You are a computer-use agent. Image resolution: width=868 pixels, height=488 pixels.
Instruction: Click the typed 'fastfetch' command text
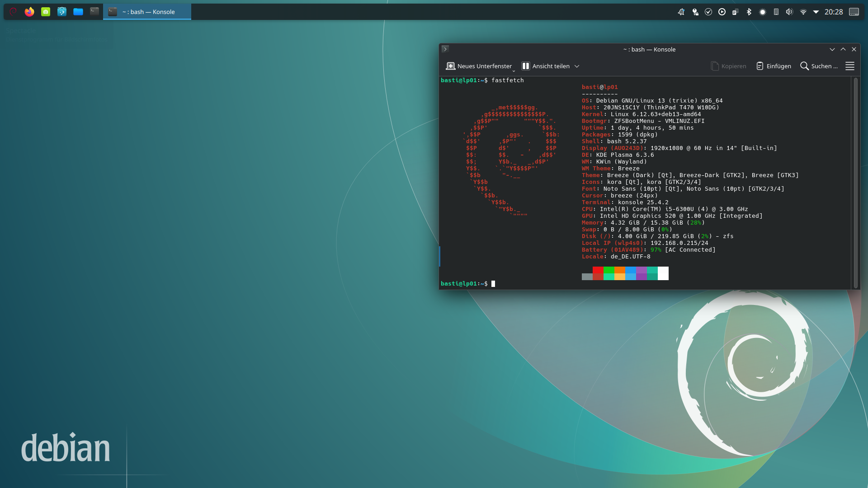(x=508, y=80)
